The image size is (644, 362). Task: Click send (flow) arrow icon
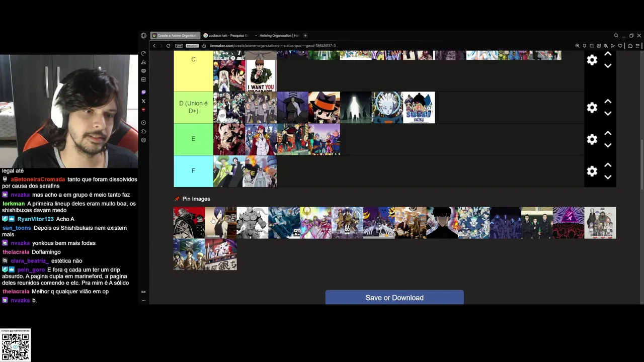[613, 46]
